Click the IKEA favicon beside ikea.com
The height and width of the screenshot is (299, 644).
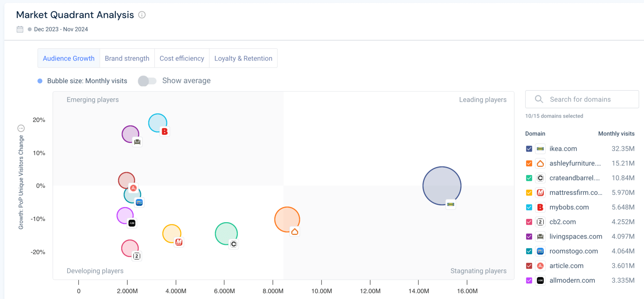point(540,149)
